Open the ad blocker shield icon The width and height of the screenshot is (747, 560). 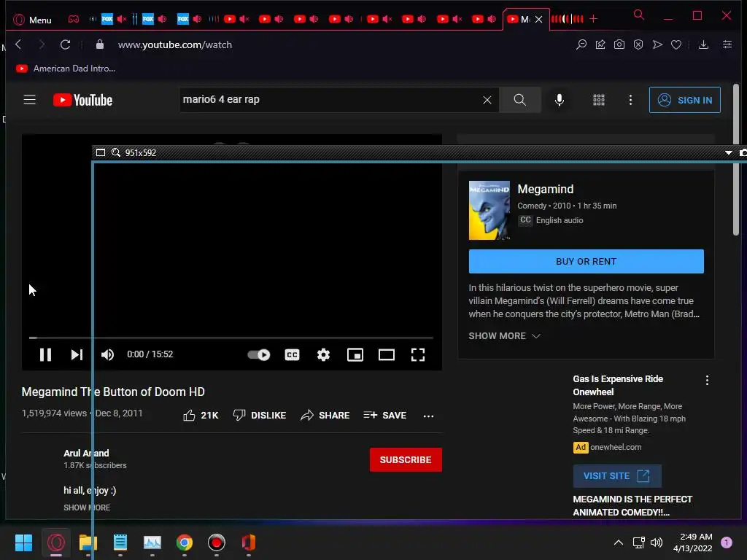pos(638,44)
